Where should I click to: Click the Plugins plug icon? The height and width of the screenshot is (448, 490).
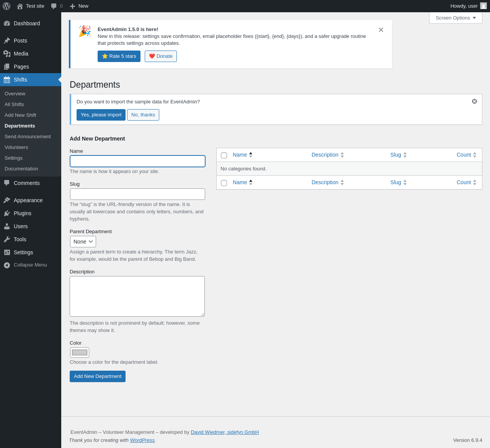7,213
